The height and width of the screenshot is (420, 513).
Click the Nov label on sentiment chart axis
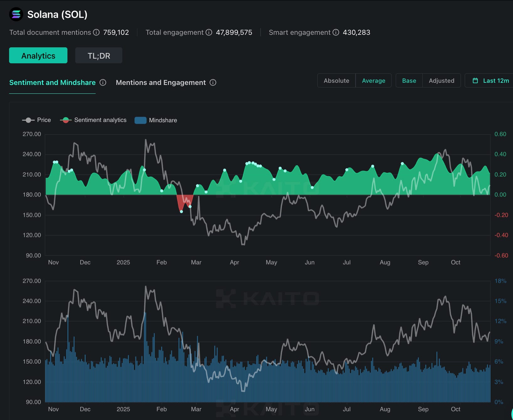click(53, 262)
